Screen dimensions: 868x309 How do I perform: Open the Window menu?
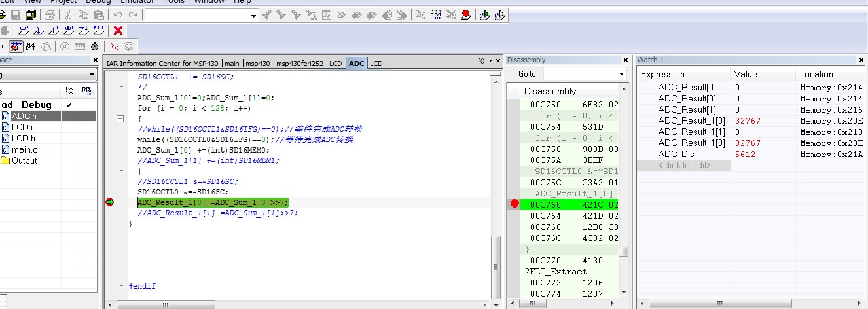click(209, 2)
